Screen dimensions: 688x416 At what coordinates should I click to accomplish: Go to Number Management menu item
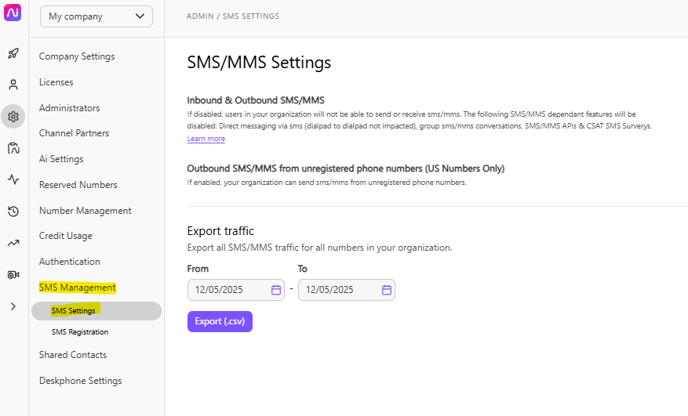tap(85, 211)
